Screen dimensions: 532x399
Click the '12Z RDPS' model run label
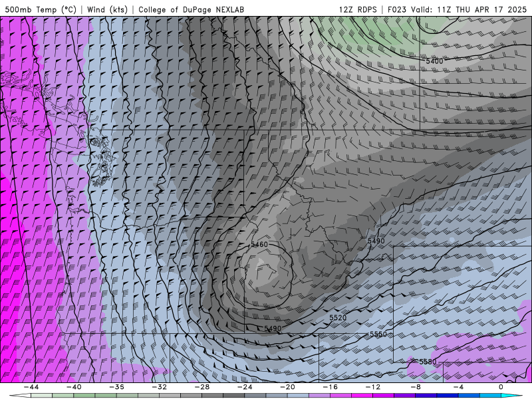tap(358, 9)
